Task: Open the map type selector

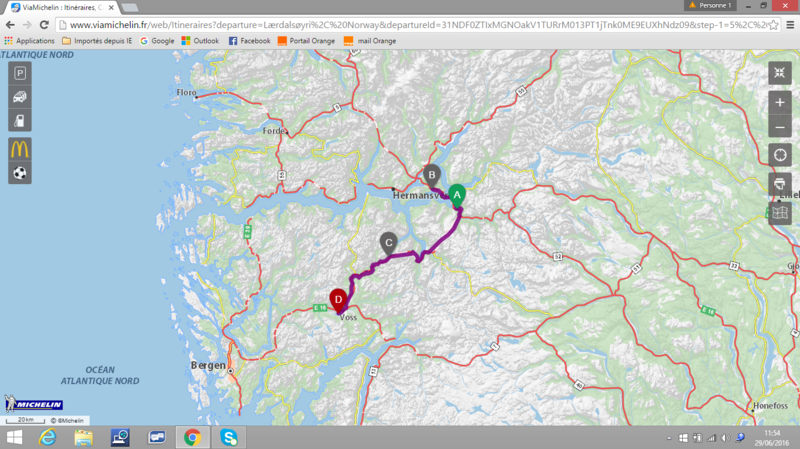Action: (x=781, y=212)
